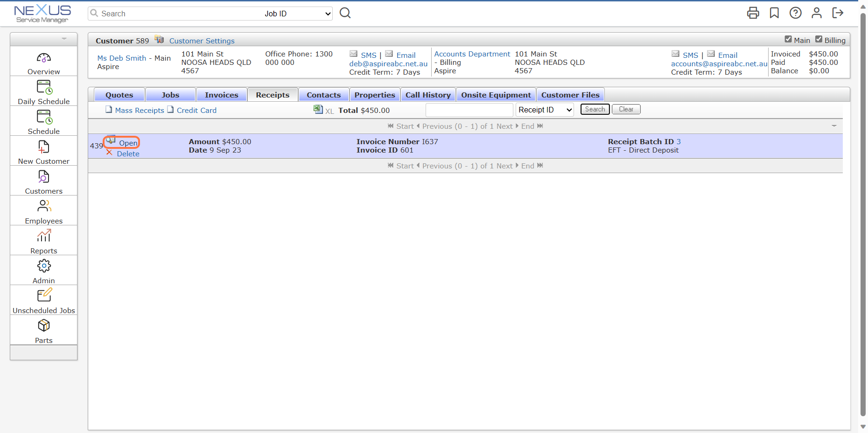
Task: Open the Employees sidebar icon
Action: pos(43,206)
